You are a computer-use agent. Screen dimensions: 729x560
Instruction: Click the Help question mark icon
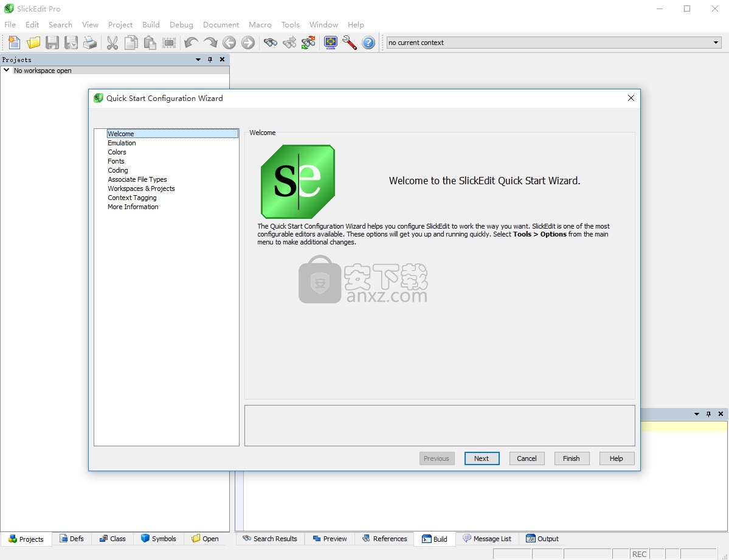[368, 43]
